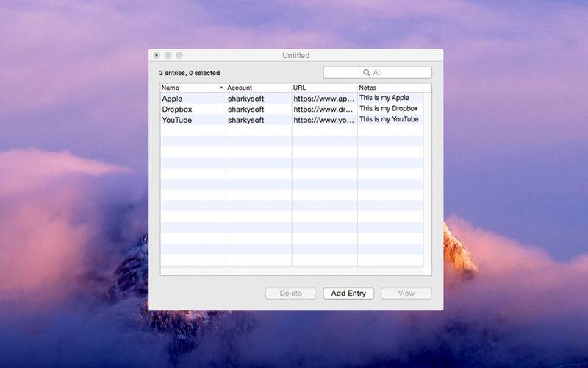Click the Add Entry button
588x368 pixels.
point(348,293)
